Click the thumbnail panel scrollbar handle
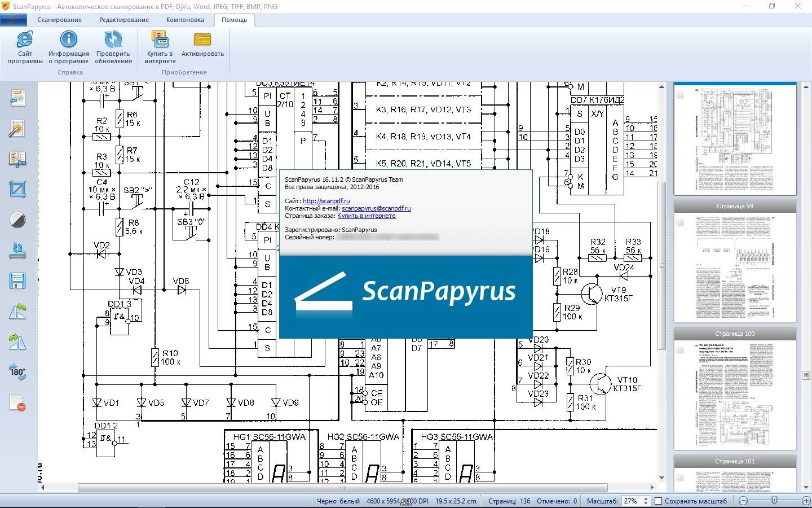Viewport: 812px width, 508px height. 807,375
